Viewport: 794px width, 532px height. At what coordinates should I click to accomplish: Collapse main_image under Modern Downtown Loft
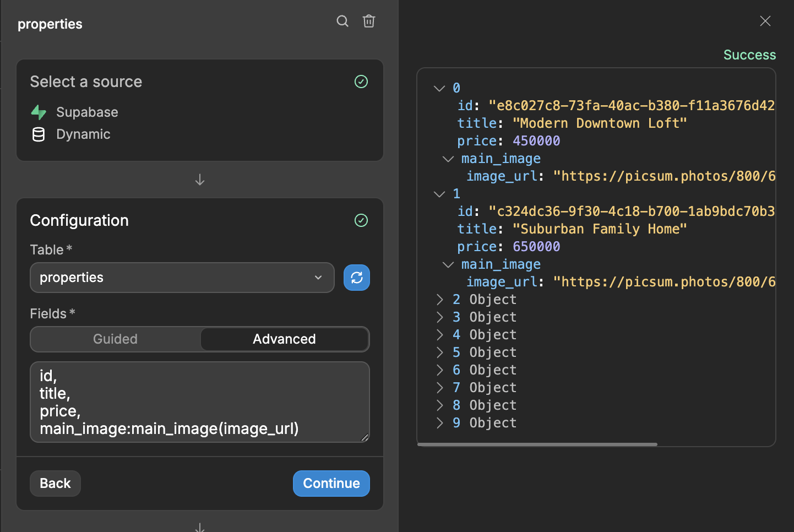click(448, 159)
